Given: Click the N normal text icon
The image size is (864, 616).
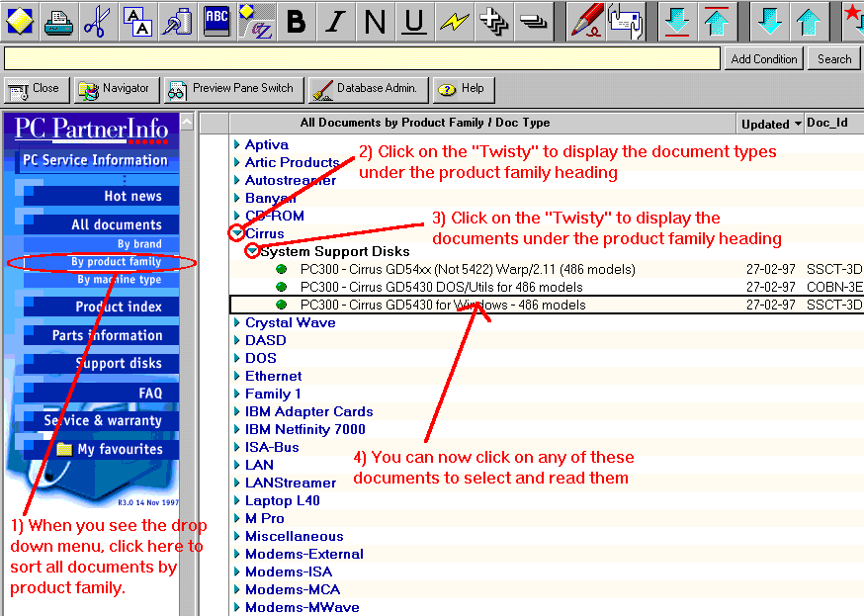Looking at the screenshot, I should pyautogui.click(x=376, y=21).
